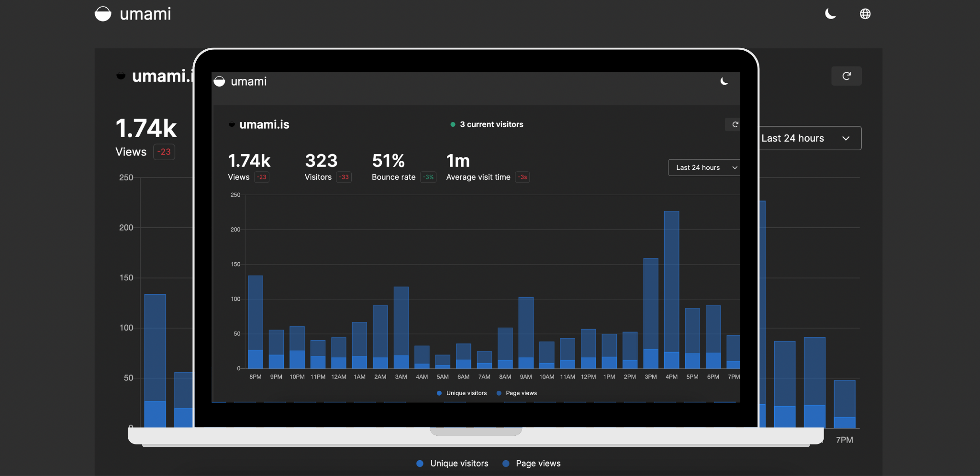Click the 'umami' wordmark inside laptop screen
Image resolution: width=980 pixels, height=476 pixels.
[249, 81]
